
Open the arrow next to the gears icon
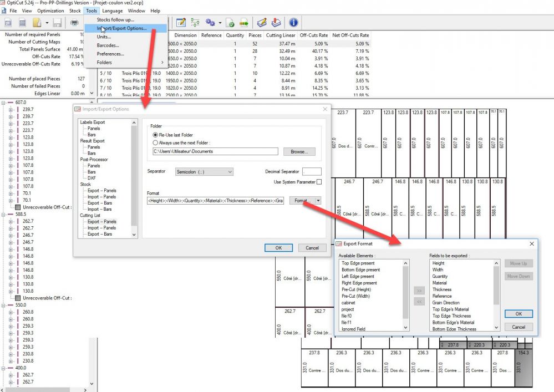[x=220, y=23]
